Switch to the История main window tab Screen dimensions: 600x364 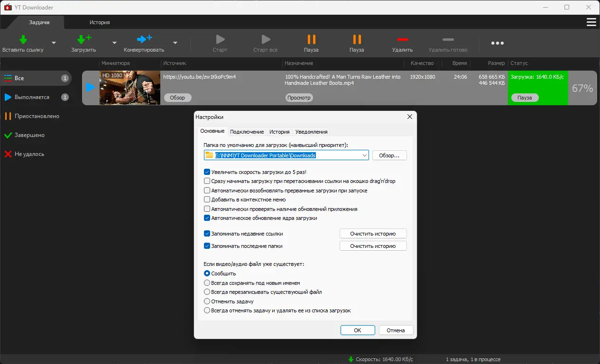point(100,22)
